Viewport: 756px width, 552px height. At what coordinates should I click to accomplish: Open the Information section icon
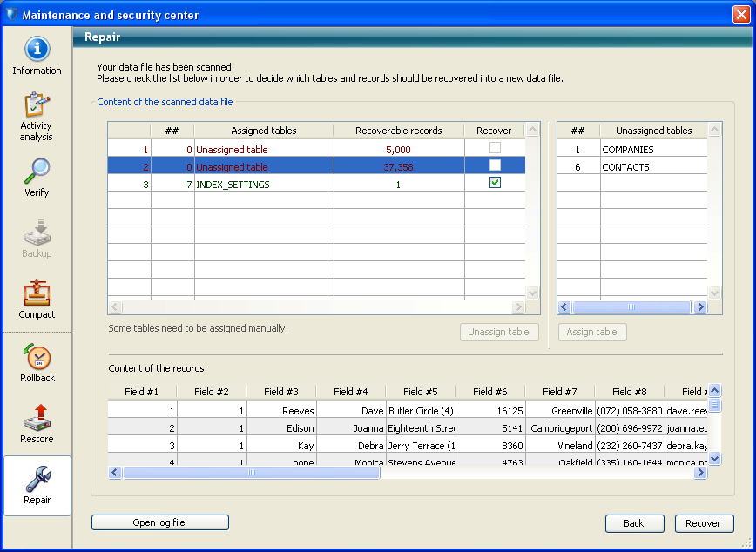click(x=37, y=50)
